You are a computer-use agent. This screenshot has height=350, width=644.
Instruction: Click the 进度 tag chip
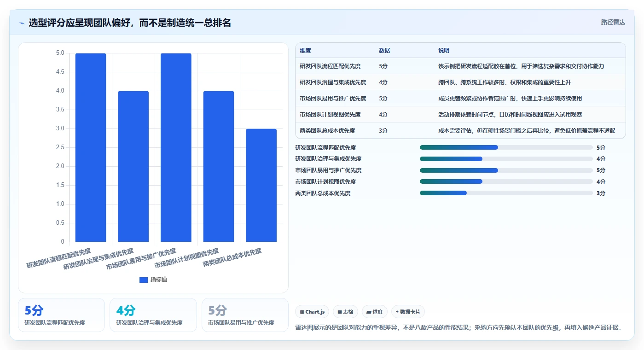pyautogui.click(x=375, y=312)
